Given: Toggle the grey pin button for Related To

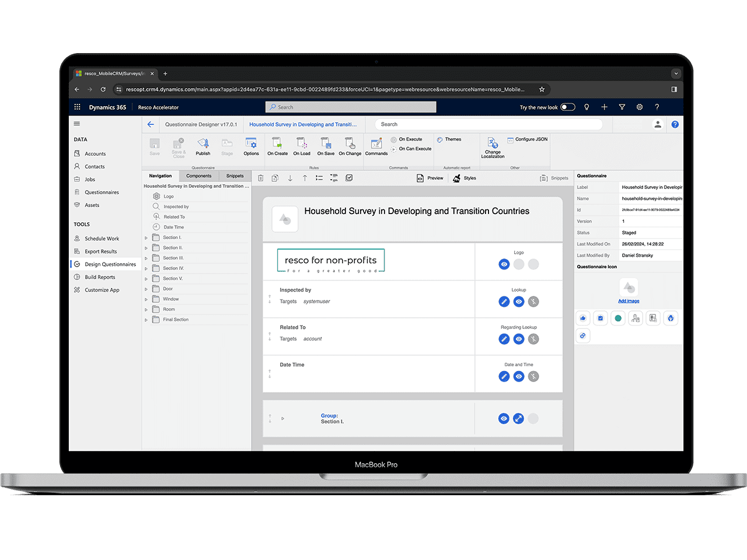Looking at the screenshot, I should [533, 339].
